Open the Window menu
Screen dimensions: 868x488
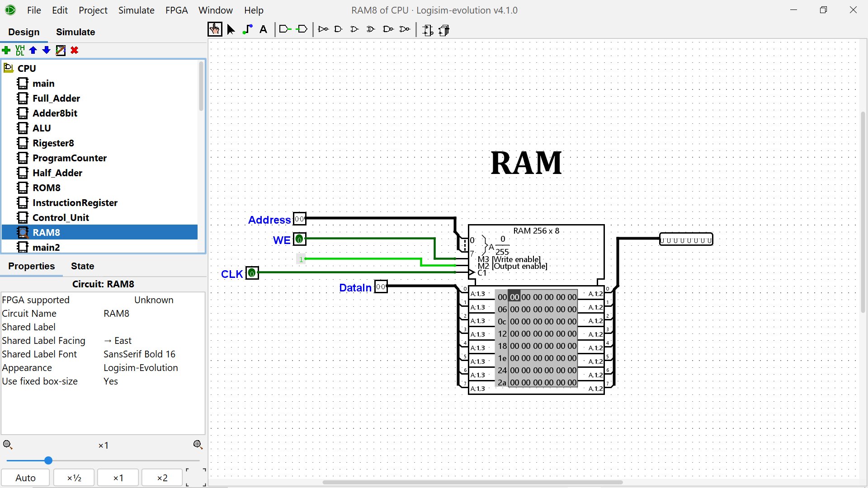point(216,10)
